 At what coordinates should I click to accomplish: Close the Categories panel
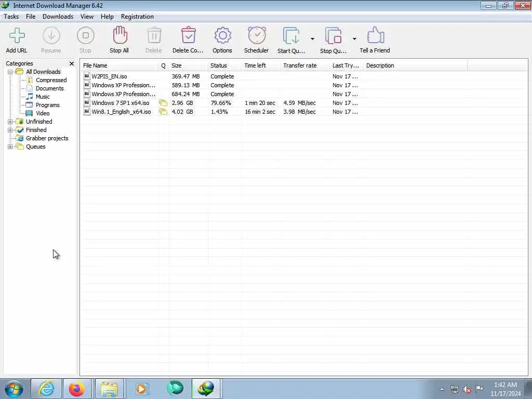point(72,64)
